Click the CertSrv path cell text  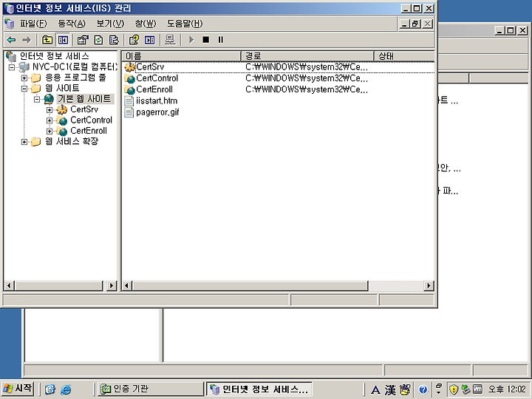[x=307, y=66]
